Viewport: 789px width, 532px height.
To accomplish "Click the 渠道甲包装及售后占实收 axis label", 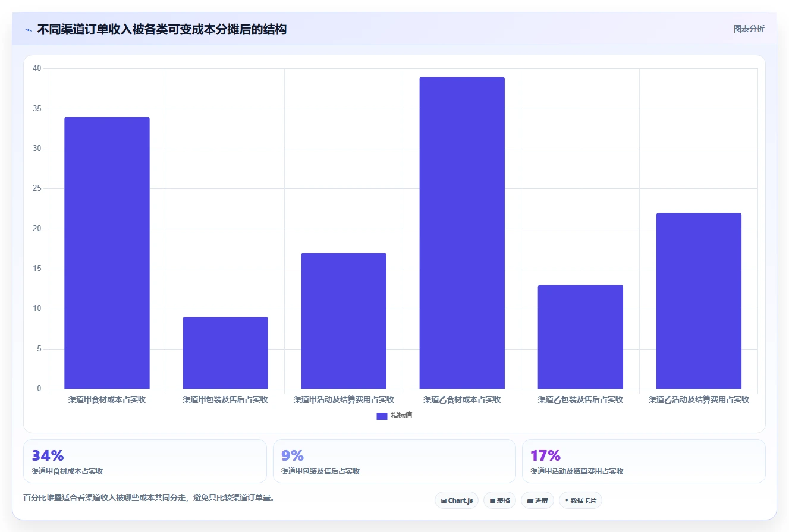I will [225, 400].
